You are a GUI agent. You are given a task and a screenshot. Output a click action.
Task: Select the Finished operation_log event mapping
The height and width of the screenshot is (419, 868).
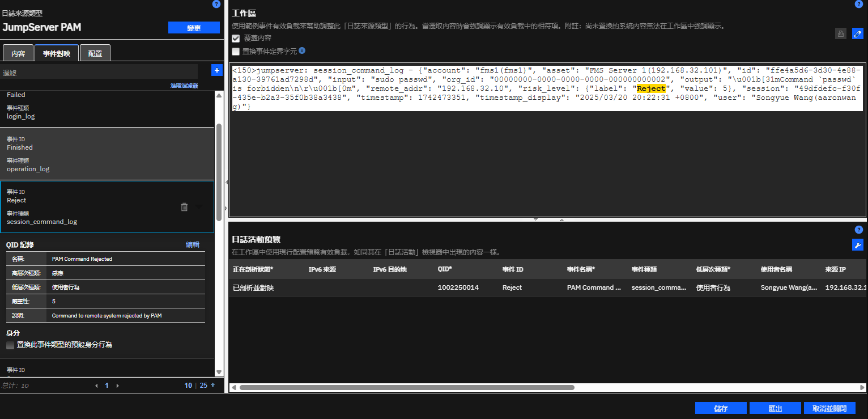coord(107,154)
